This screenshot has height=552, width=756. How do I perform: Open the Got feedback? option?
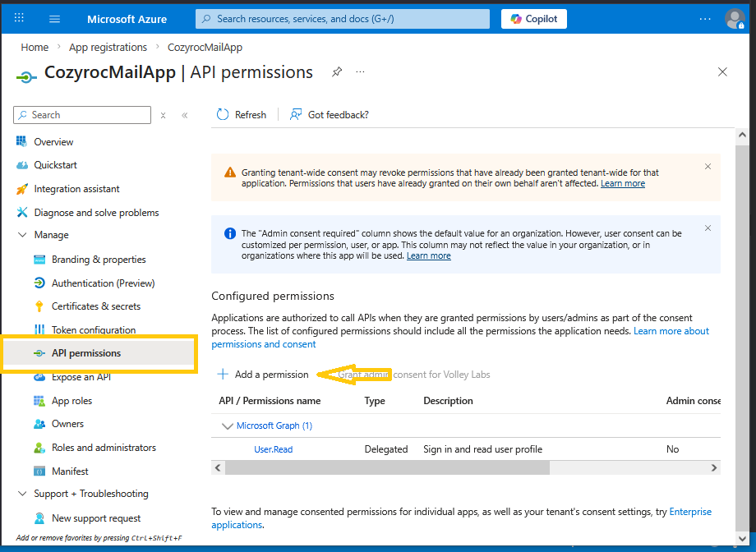tap(329, 115)
